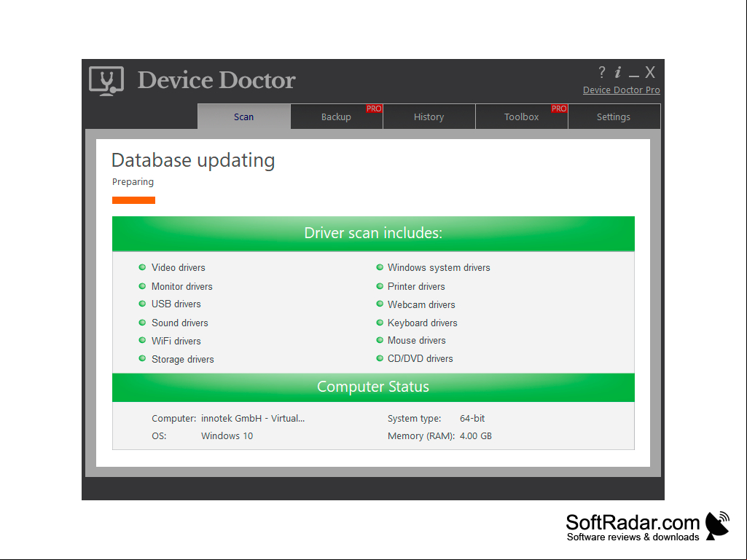The image size is (747, 560).
Task: Select 'Webcam drivers' list entry
Action: click(x=421, y=304)
